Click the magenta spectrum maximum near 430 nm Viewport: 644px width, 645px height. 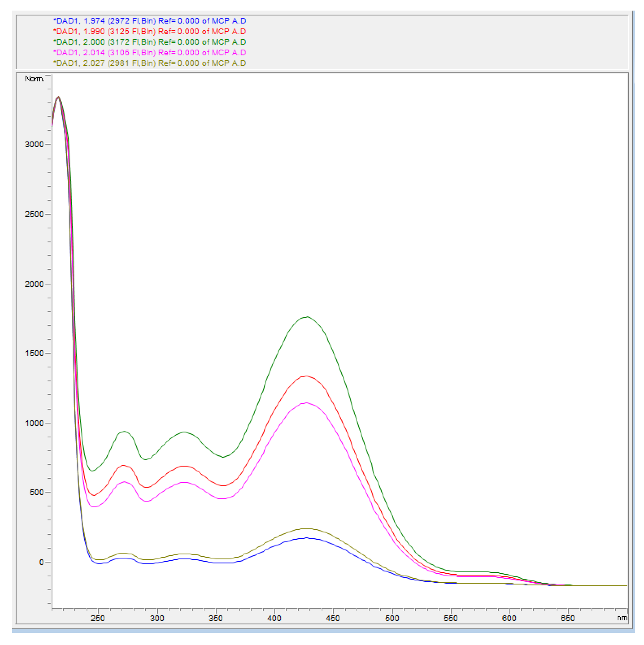[306, 403]
